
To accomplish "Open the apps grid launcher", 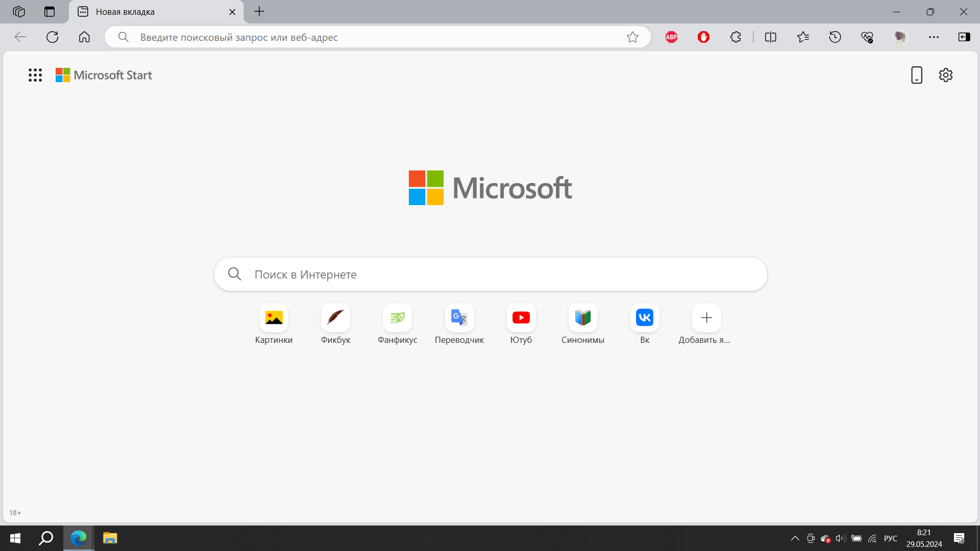I will pyautogui.click(x=35, y=75).
